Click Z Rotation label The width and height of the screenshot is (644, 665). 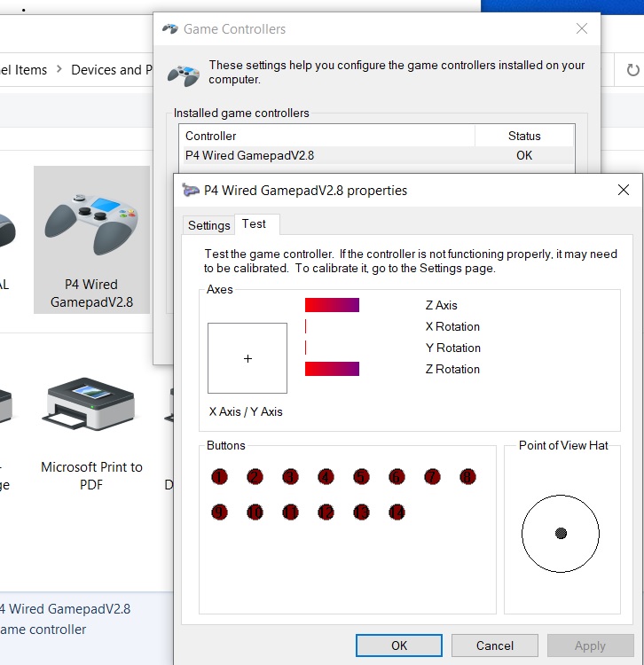[x=452, y=369]
